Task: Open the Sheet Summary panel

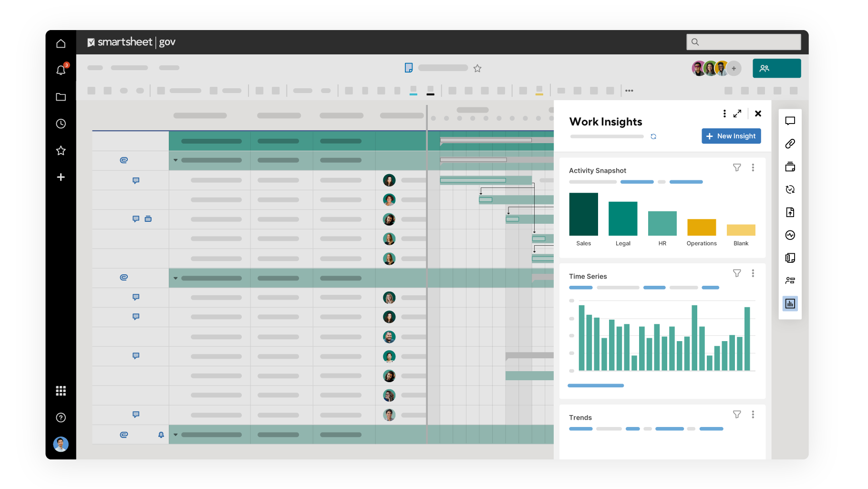Action: pyautogui.click(x=790, y=258)
